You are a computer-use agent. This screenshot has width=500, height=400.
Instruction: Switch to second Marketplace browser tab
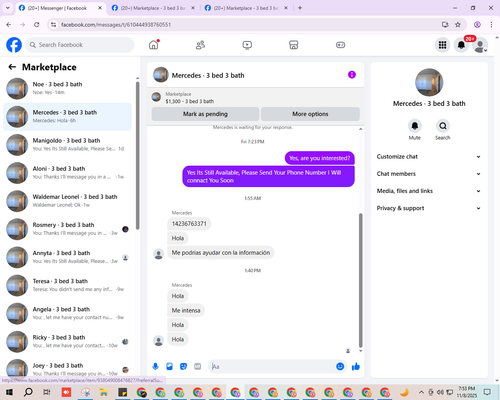(152, 8)
